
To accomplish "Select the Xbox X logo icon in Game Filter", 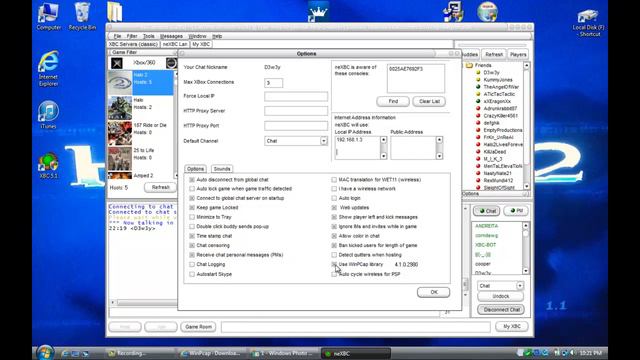I will pyautogui.click(x=117, y=63).
